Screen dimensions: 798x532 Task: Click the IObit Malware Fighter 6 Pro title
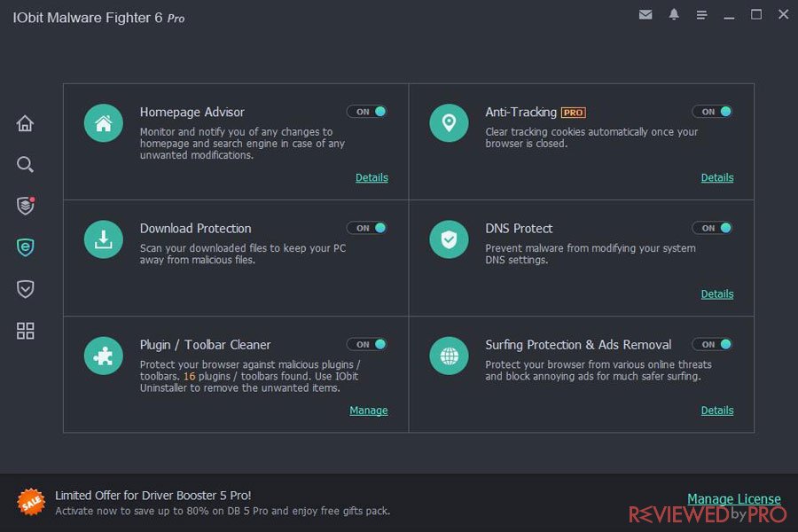tap(98, 18)
